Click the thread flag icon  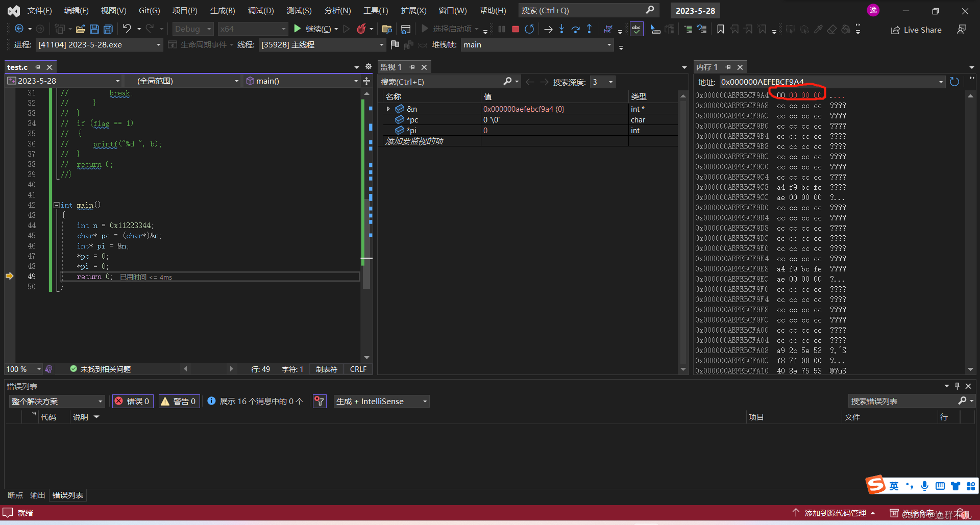click(x=395, y=45)
